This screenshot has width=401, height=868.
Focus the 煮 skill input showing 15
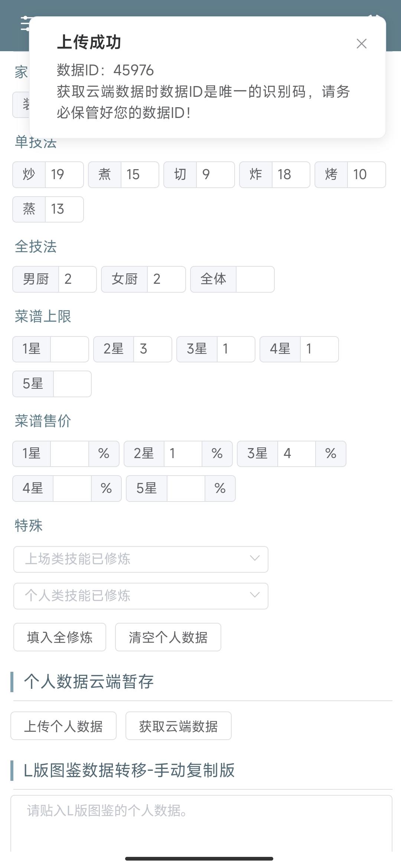pos(140,175)
